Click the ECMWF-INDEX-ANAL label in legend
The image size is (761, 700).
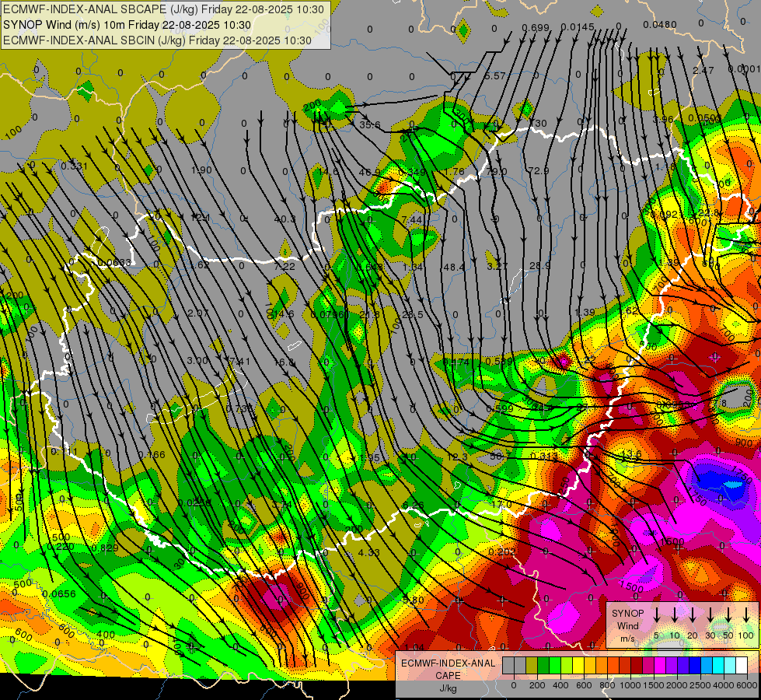[448, 663]
